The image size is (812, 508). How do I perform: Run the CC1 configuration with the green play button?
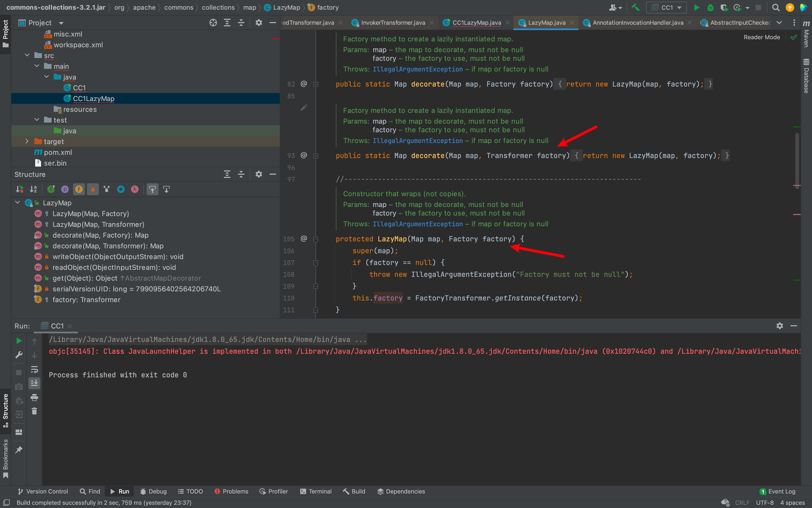coord(697,8)
